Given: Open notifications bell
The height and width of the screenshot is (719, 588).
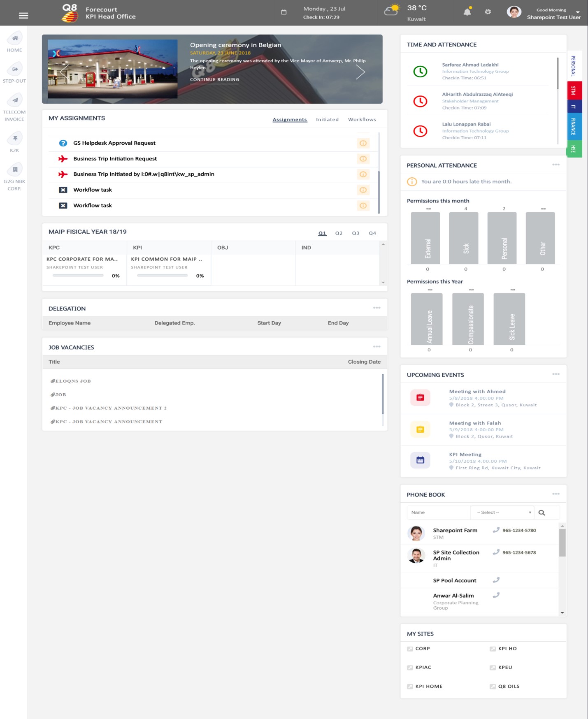Looking at the screenshot, I should [x=467, y=12].
